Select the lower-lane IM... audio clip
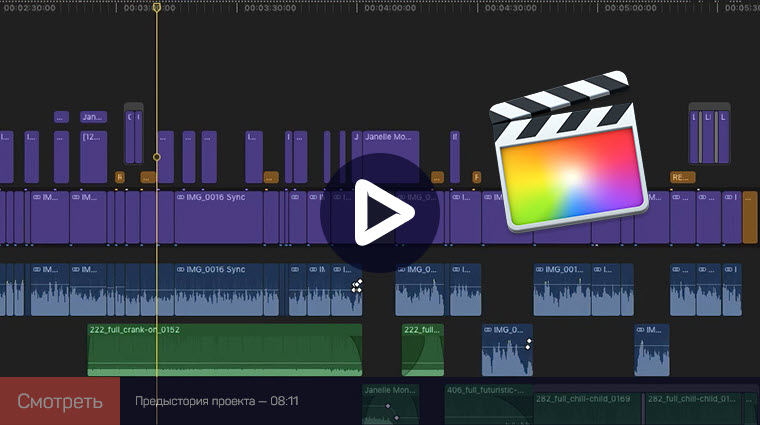The image size is (760, 425). click(651, 350)
